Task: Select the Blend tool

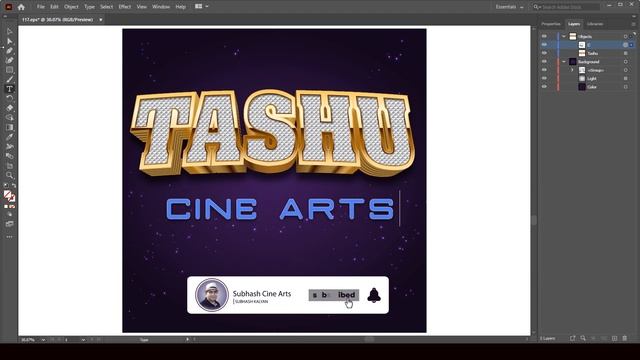Action: (x=9, y=147)
